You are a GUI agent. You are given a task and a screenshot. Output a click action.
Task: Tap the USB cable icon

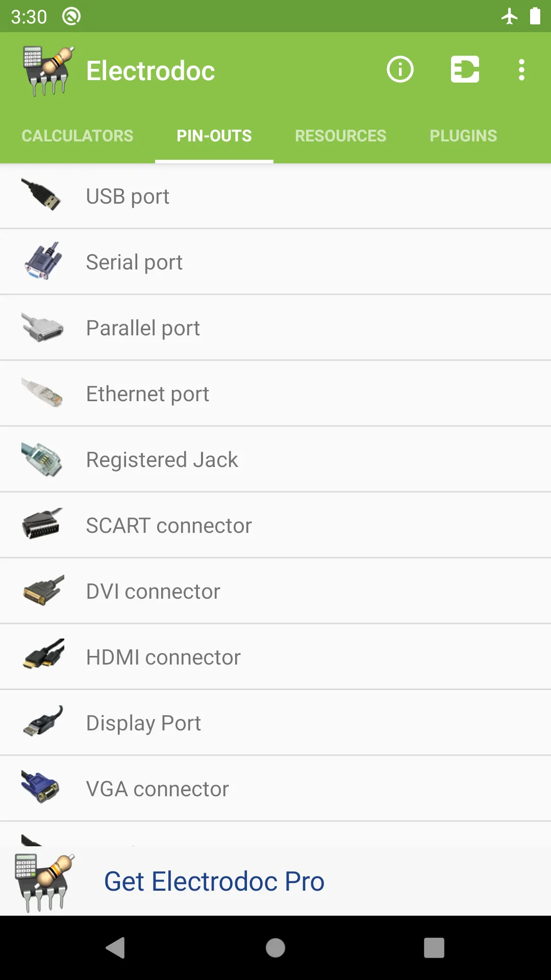pyautogui.click(x=42, y=196)
